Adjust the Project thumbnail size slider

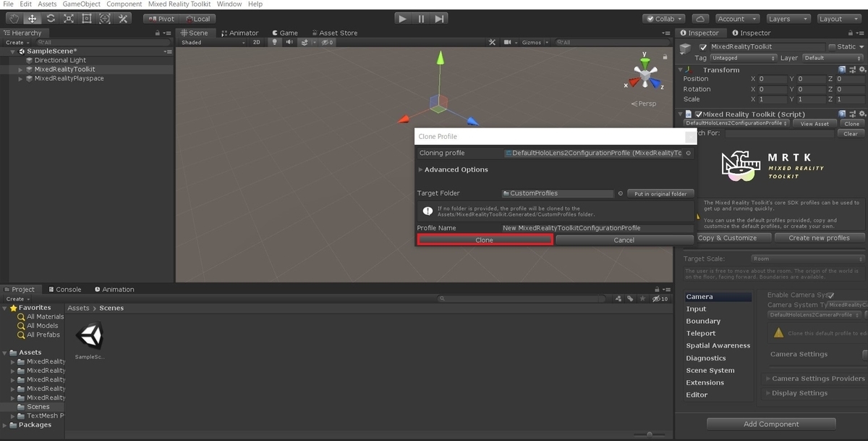649,434
